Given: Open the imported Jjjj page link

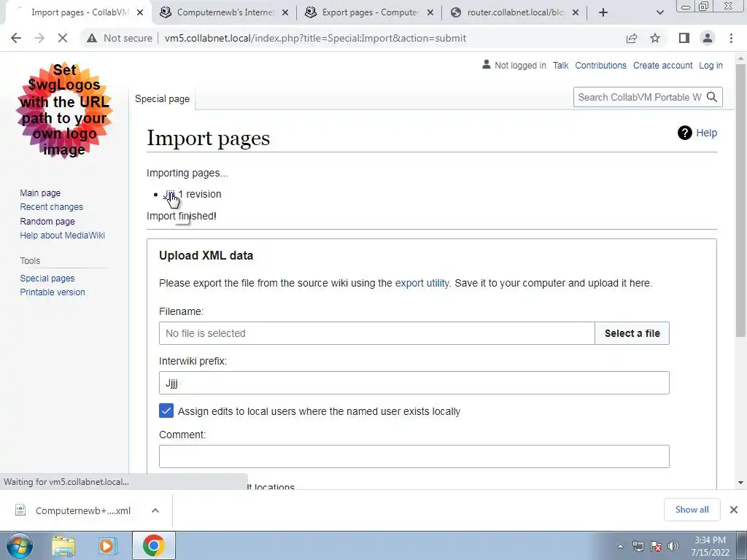Looking at the screenshot, I should pos(169,194).
